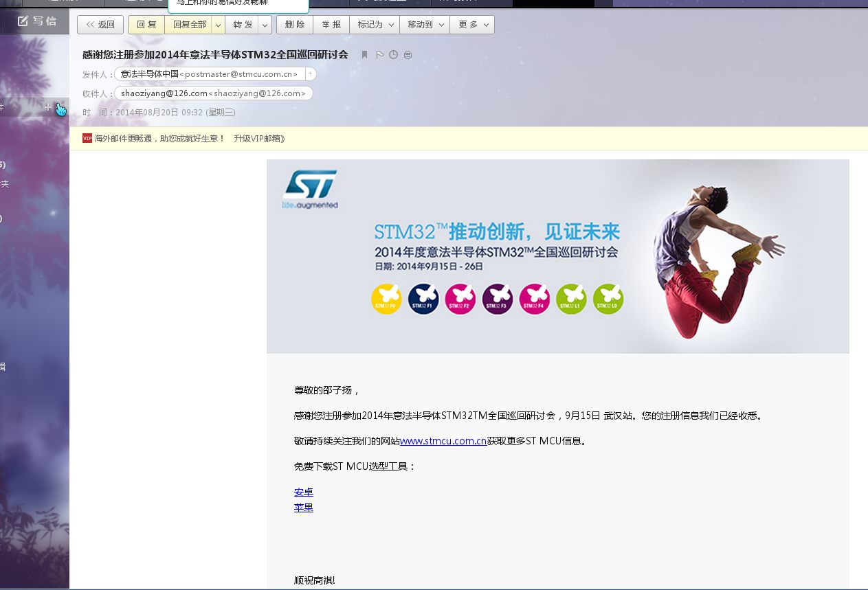The height and width of the screenshot is (590, 868).
Task: Open the 更多 dropdown menu
Action: click(472, 25)
